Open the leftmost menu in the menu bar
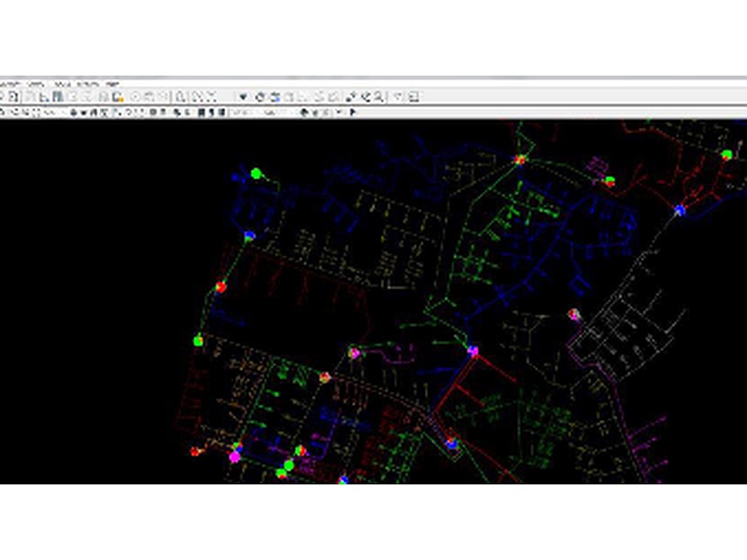Viewport: 747px width, 560px height. [7, 84]
